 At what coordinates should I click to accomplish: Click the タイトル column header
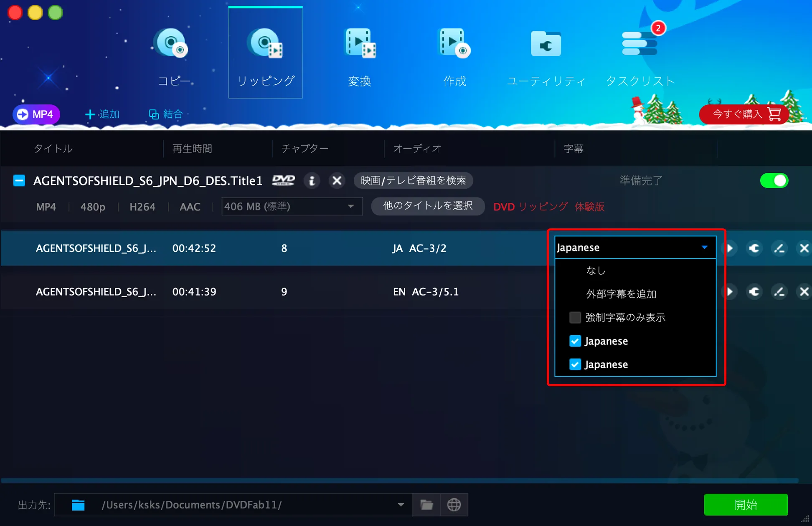click(x=53, y=149)
